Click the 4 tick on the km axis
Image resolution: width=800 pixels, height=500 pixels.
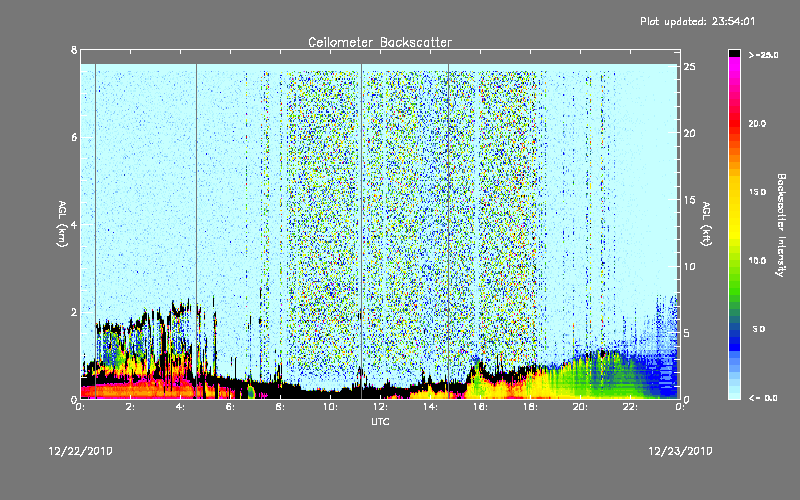pyautogui.click(x=74, y=225)
